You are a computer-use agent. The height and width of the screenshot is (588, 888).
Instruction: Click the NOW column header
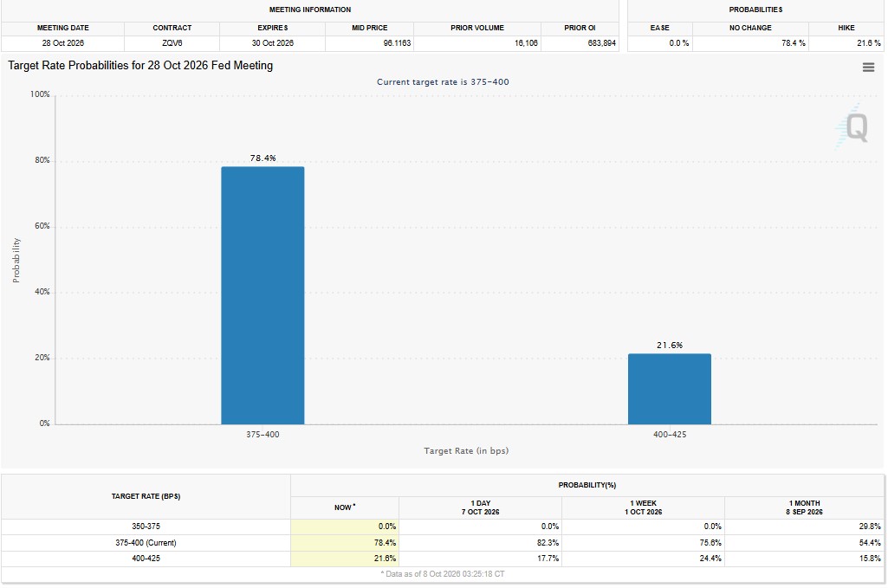tap(344, 507)
